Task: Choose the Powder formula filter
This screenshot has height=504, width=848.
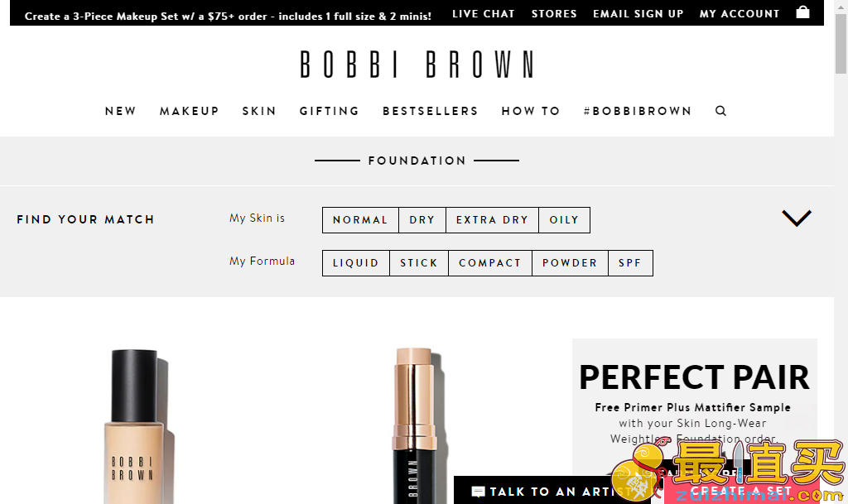Action: coord(570,263)
